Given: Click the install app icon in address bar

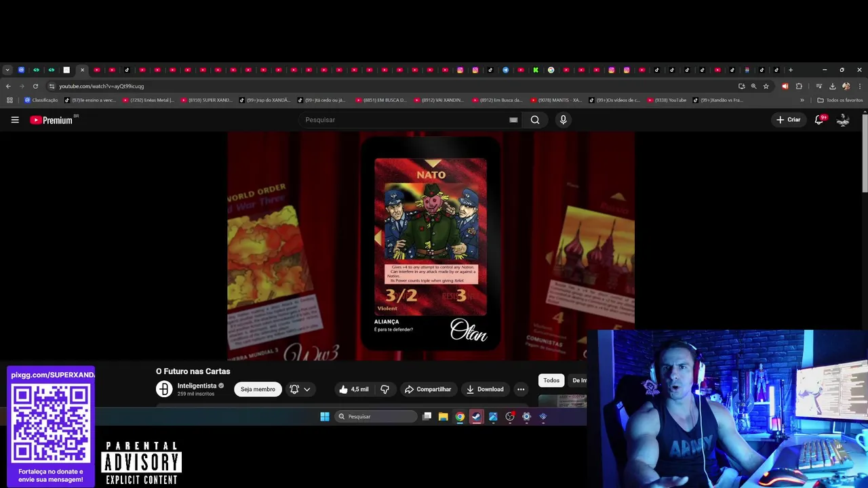Looking at the screenshot, I should point(741,86).
